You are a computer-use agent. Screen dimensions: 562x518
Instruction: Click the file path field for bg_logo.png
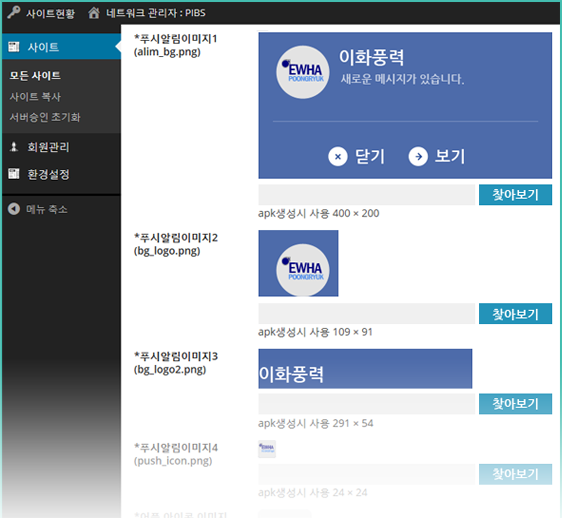pos(367,314)
